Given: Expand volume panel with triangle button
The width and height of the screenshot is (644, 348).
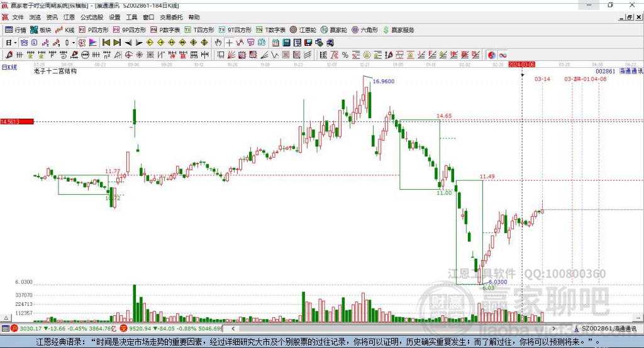Looking at the screenshot, I should click(x=6, y=318).
